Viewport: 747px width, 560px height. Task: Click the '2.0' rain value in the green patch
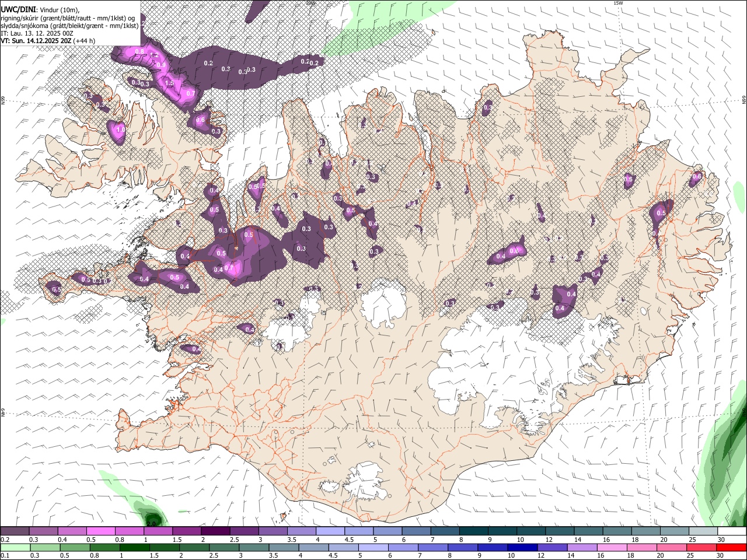[x=152, y=523]
